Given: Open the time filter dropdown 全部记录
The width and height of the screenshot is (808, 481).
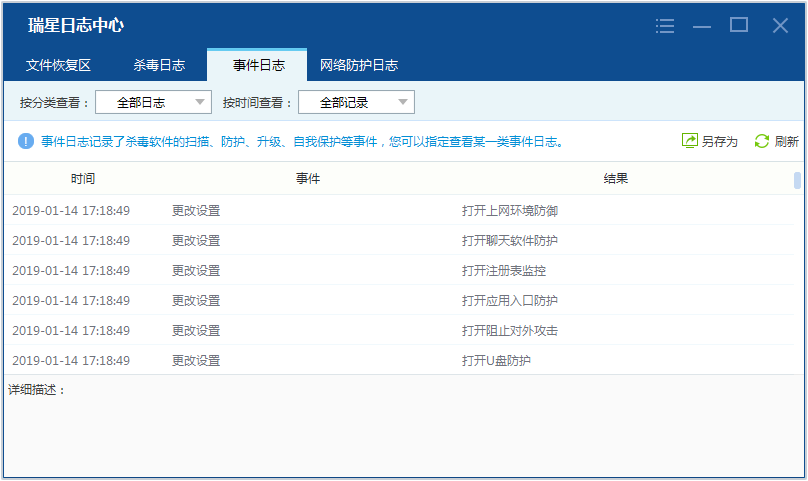Looking at the screenshot, I should coord(355,102).
